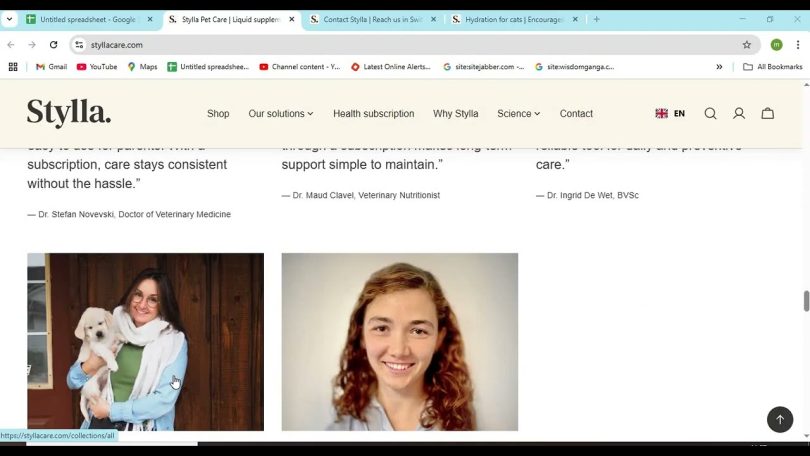Open the Health subscription page

pyautogui.click(x=373, y=114)
